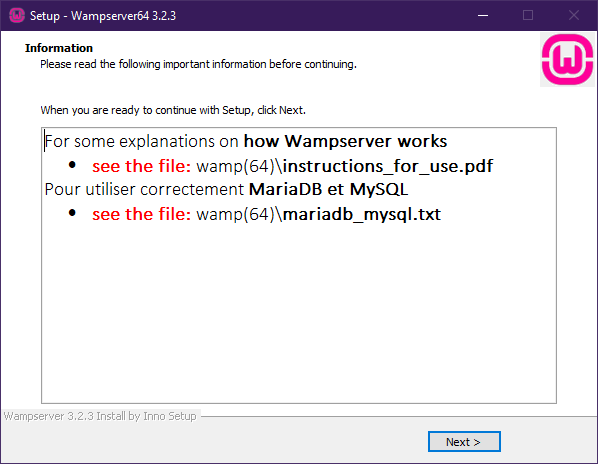The width and height of the screenshot is (598, 464).
Task: Click the second bullet point in the text box
Action: point(72,213)
